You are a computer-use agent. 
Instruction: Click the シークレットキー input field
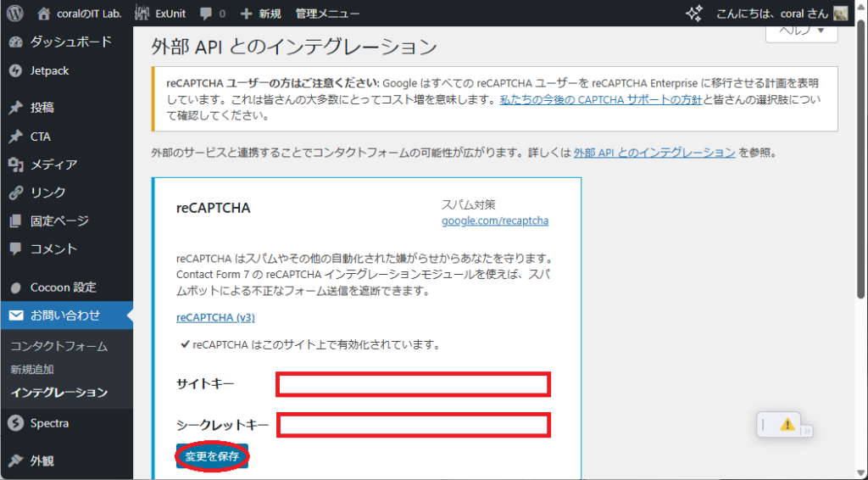coord(414,425)
